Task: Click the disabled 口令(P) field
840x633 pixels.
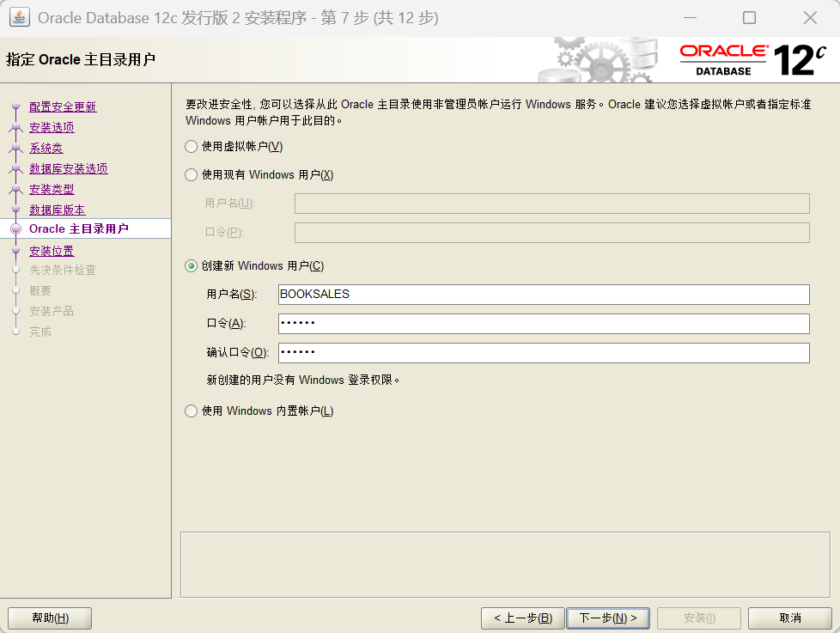Action: coord(551,233)
